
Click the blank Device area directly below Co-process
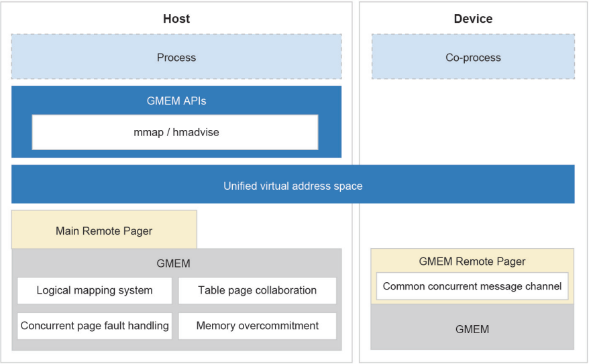tap(473, 121)
